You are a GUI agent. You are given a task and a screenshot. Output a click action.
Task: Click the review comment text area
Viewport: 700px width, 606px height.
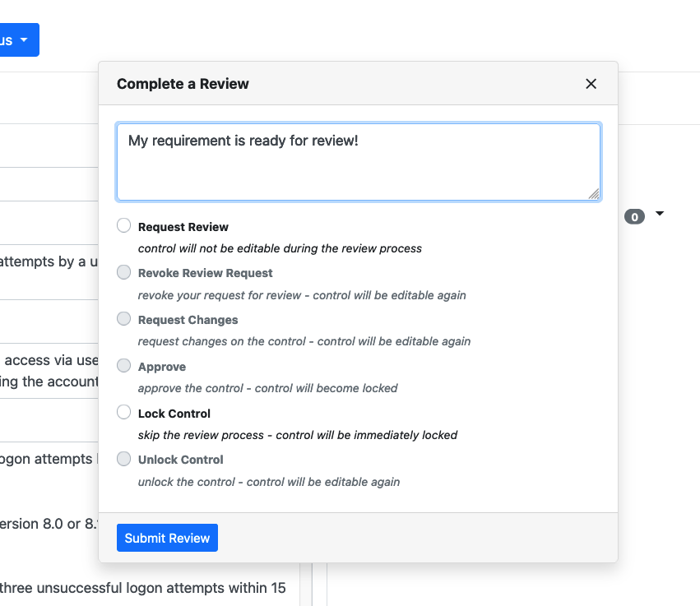(358, 161)
